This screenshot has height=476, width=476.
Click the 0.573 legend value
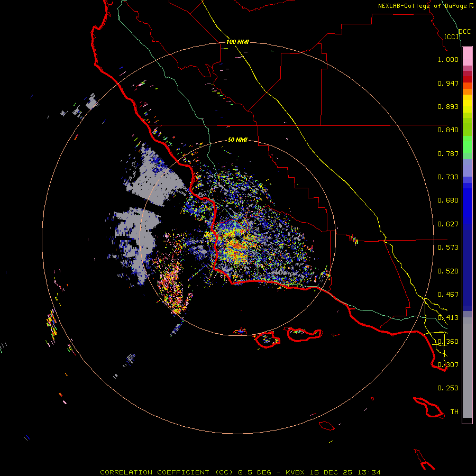pos(448,248)
